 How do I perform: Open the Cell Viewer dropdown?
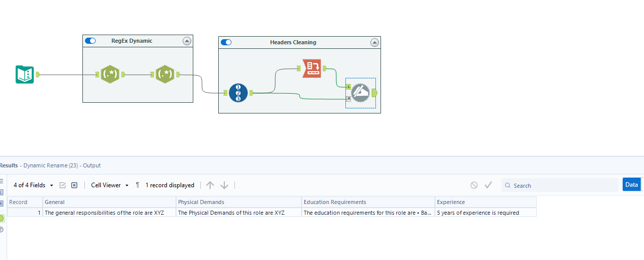coord(110,185)
